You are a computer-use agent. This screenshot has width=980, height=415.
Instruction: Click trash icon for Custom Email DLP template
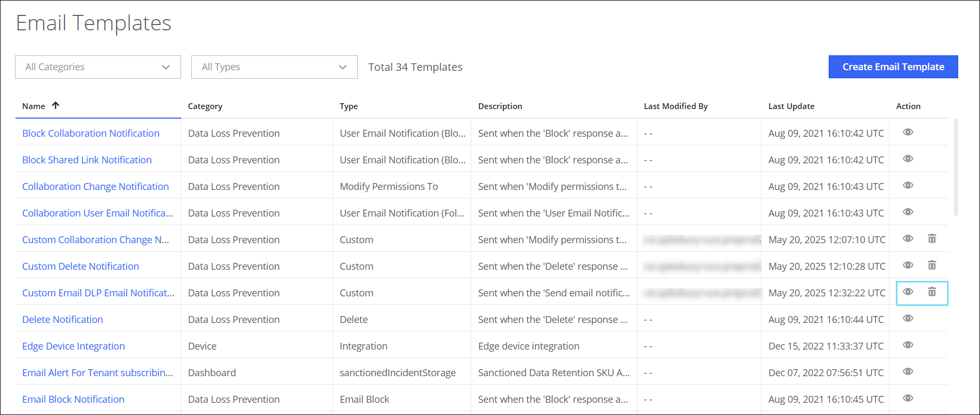(x=932, y=292)
